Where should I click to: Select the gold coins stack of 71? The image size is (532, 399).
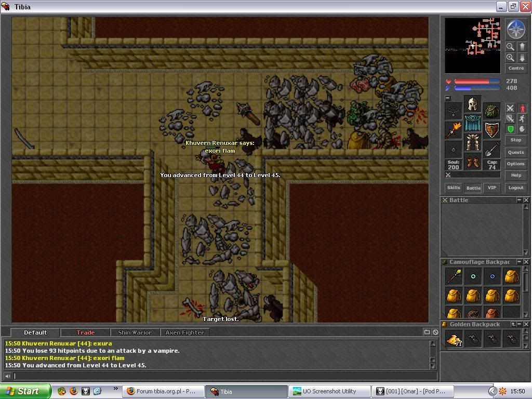pos(454,339)
